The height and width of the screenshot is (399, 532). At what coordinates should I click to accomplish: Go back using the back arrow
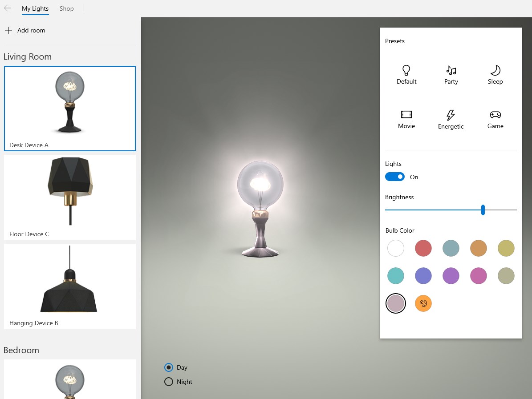[8, 8]
